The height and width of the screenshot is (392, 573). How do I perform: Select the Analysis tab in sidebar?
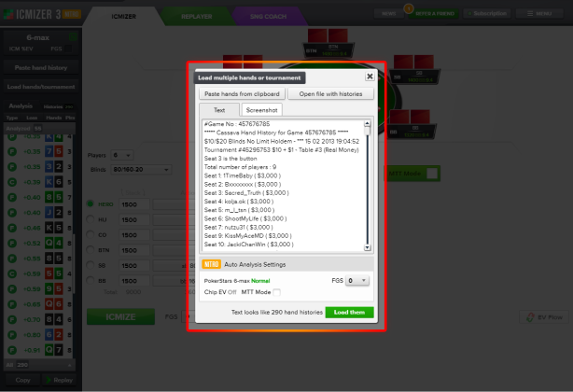[21, 106]
